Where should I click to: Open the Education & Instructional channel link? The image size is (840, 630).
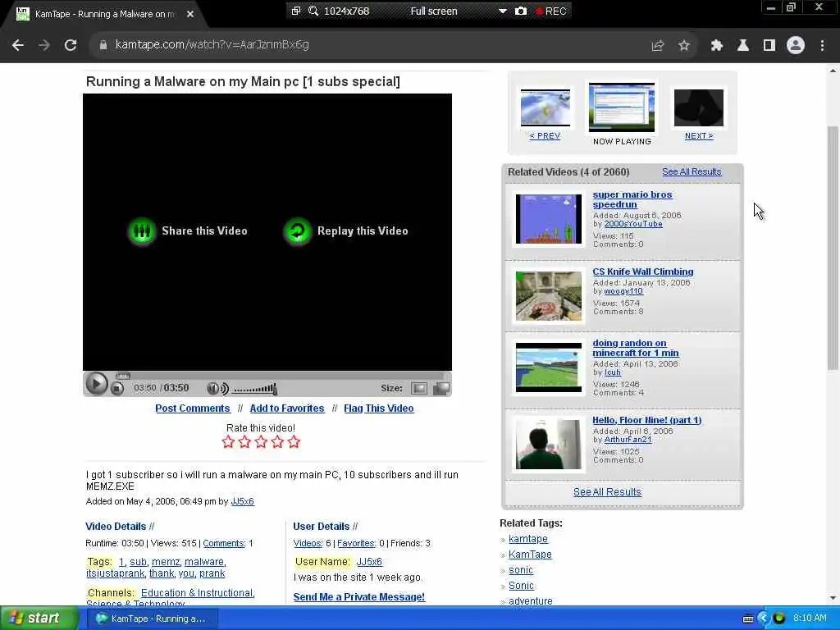click(x=198, y=593)
